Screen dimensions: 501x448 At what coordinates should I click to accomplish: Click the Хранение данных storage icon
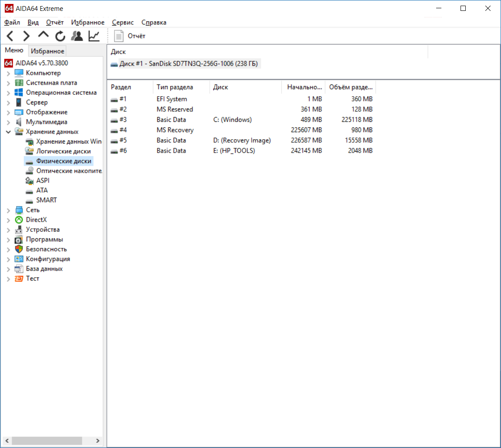click(x=19, y=131)
